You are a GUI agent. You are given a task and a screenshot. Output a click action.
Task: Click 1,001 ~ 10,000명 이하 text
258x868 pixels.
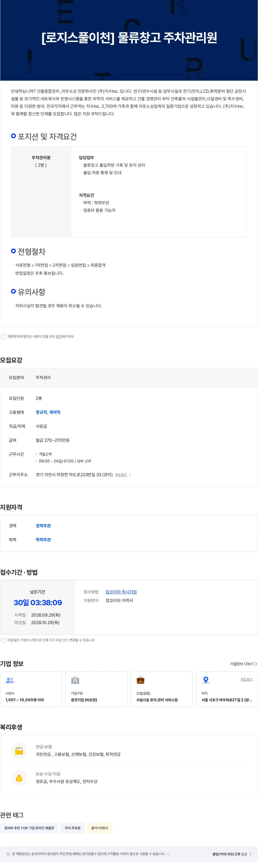(x=24, y=700)
